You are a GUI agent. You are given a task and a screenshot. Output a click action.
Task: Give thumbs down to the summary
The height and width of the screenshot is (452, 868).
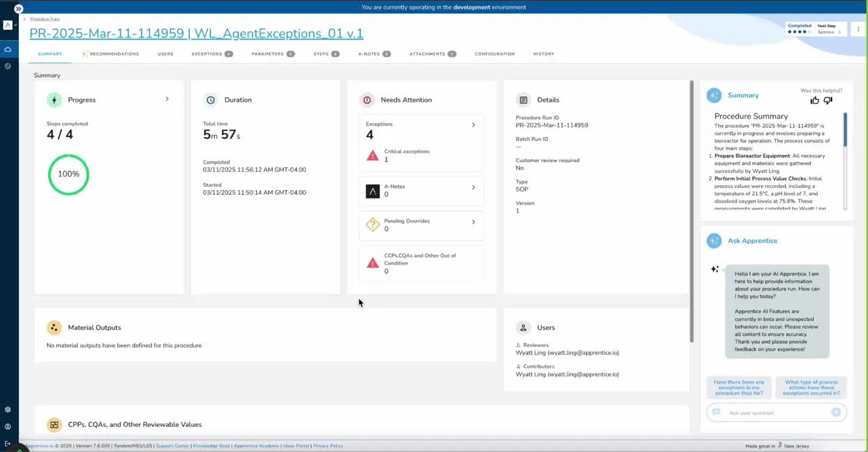(x=827, y=100)
